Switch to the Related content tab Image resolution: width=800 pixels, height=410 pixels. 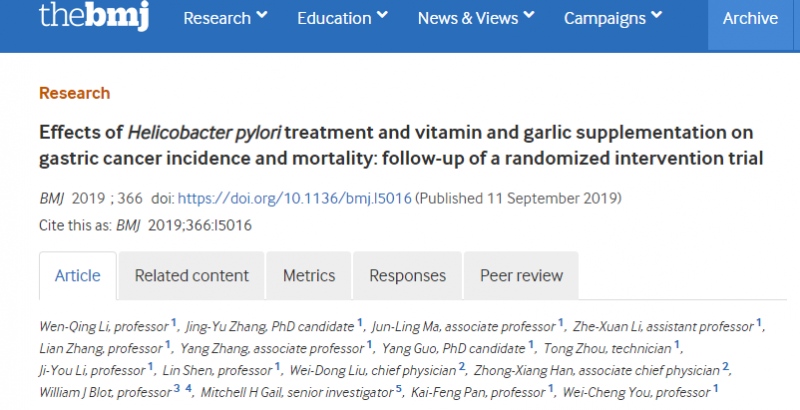point(191,276)
